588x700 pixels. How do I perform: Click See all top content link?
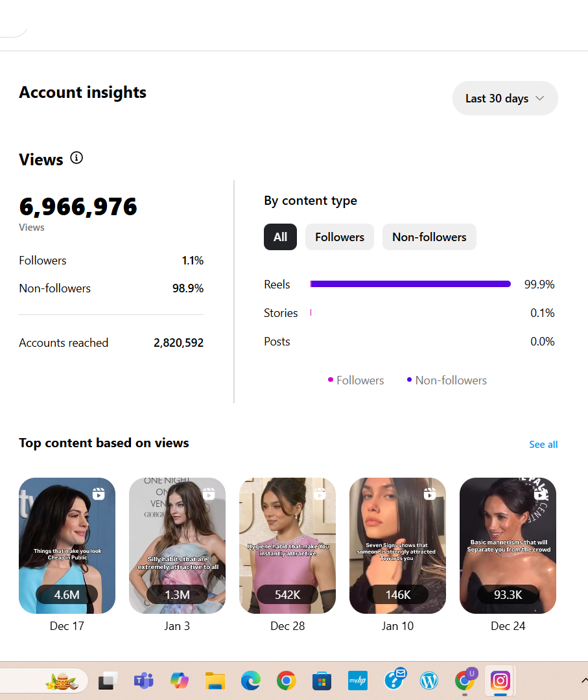(543, 445)
